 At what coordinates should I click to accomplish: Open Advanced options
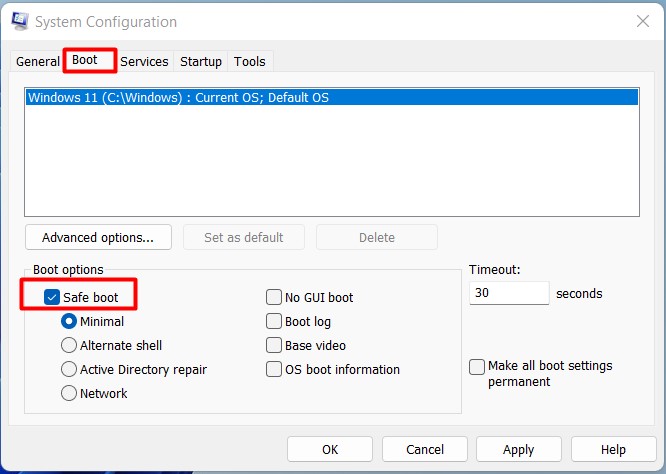tap(98, 237)
